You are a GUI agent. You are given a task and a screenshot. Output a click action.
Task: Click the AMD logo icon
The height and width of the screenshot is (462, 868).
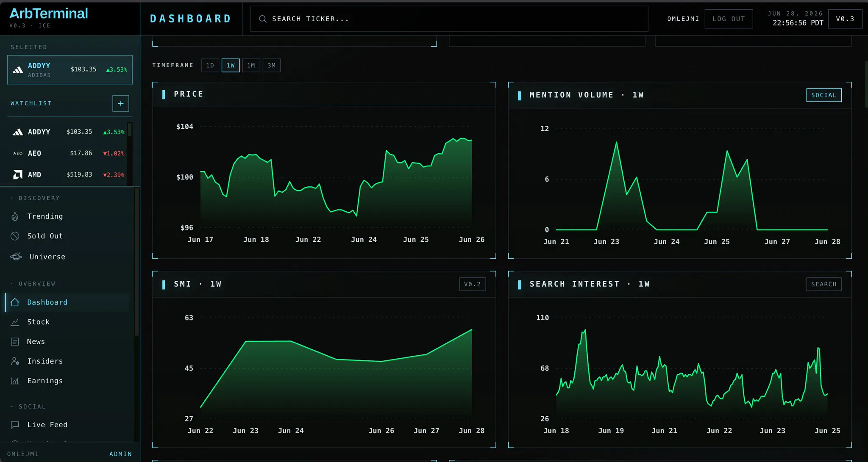pyautogui.click(x=18, y=174)
